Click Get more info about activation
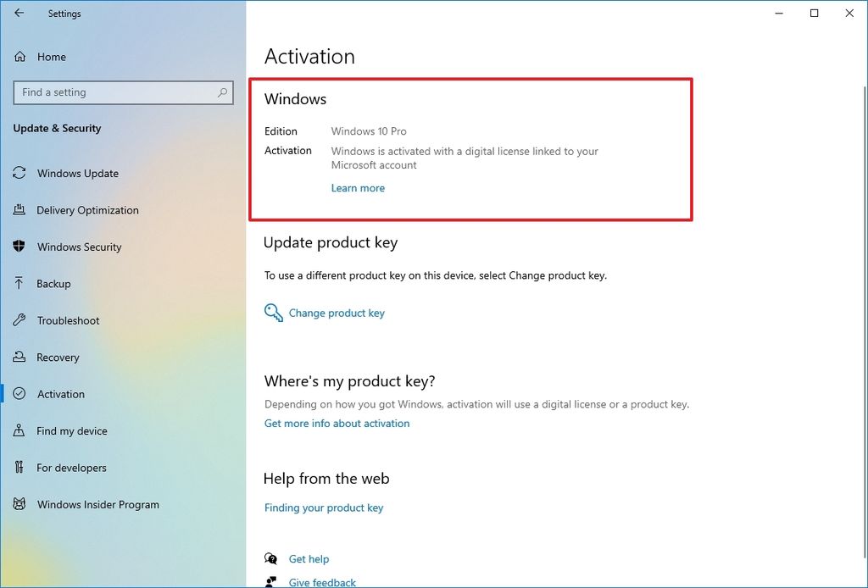The image size is (868, 588). pyautogui.click(x=336, y=423)
